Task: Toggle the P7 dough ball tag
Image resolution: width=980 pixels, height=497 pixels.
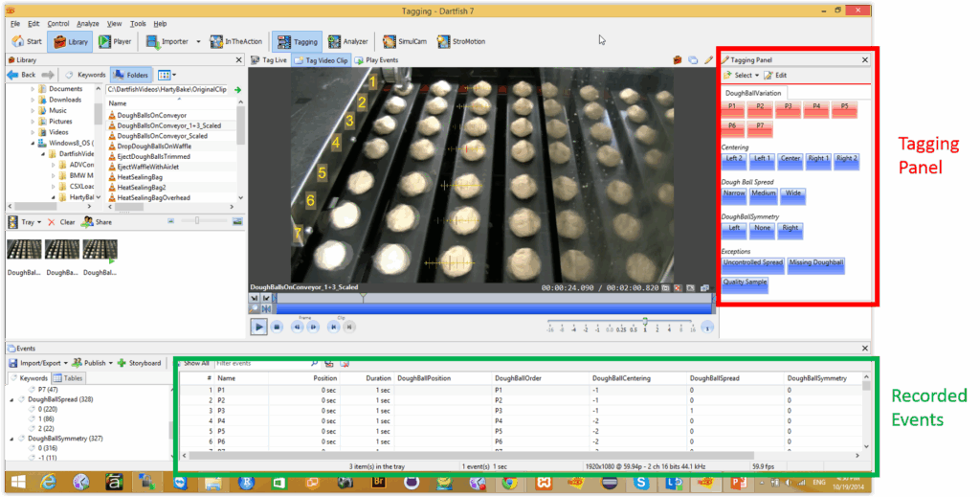Action: (760, 128)
